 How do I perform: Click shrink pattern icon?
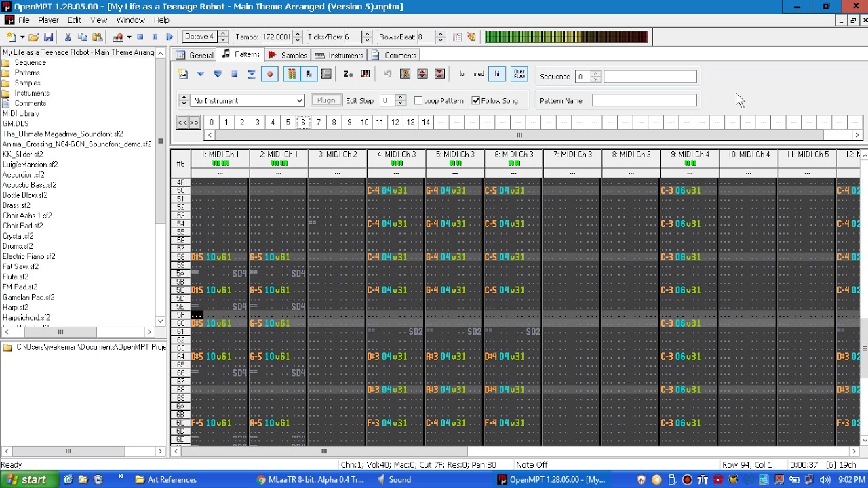click(439, 75)
